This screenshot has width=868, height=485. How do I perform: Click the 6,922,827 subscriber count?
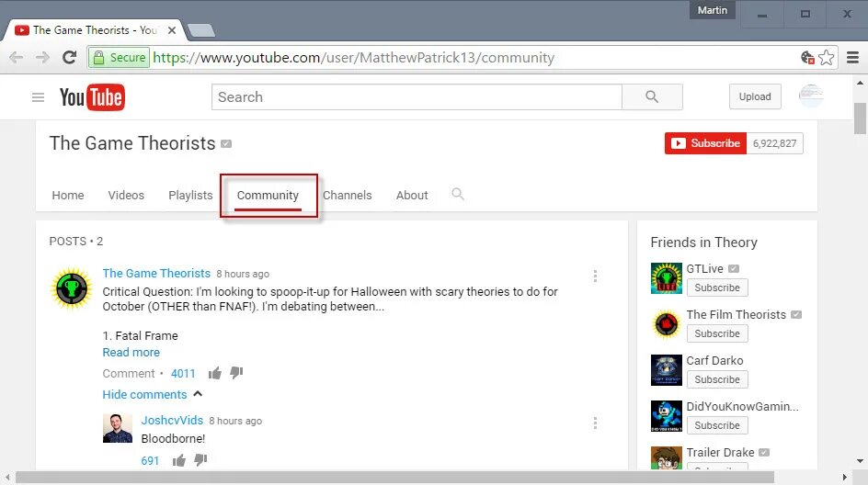tap(774, 143)
